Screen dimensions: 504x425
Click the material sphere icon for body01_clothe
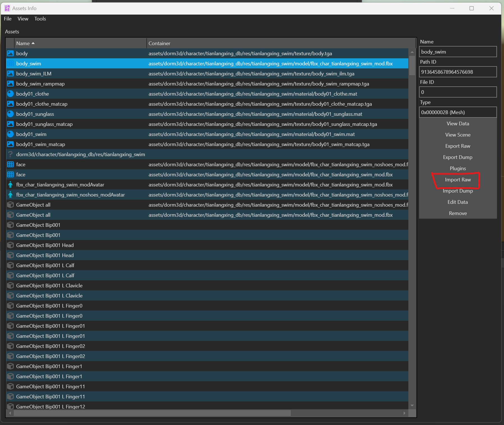pyautogui.click(x=10, y=94)
